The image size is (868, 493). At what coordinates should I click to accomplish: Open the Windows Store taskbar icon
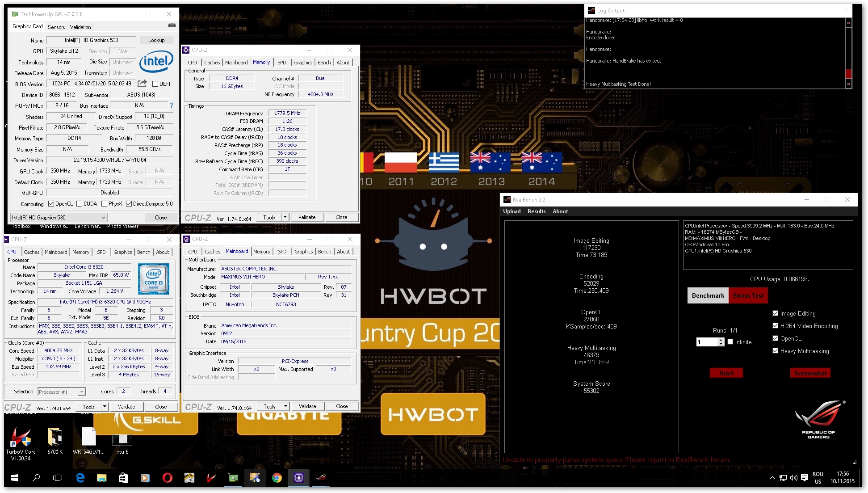[123, 478]
